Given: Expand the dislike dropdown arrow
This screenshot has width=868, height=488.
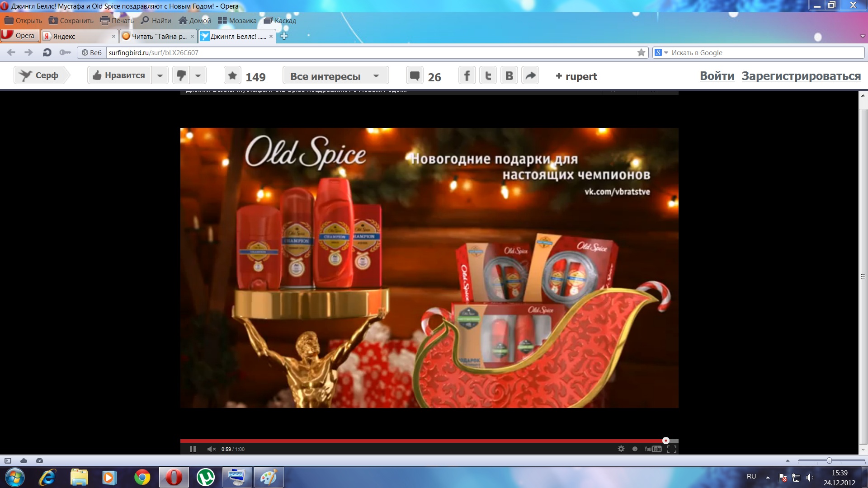Looking at the screenshot, I should 198,75.
